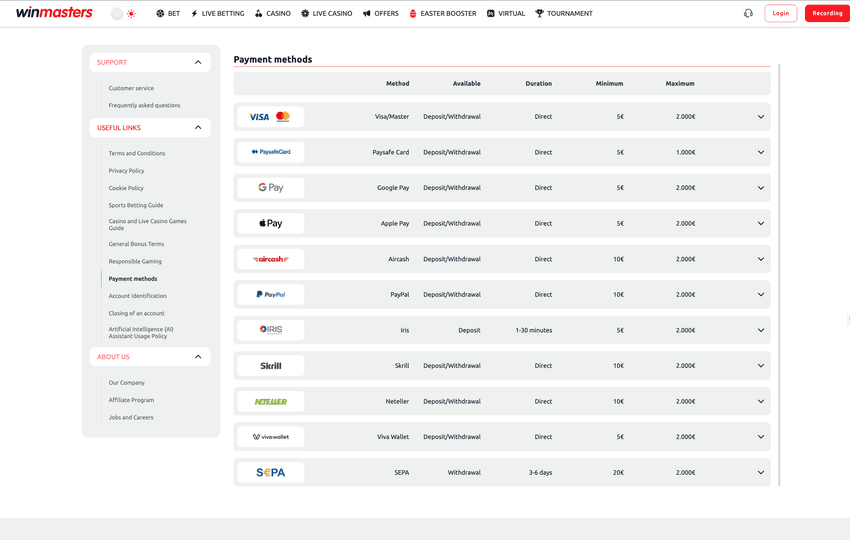Open Affiliate Program link
This screenshot has width=850, height=540.
[131, 400]
